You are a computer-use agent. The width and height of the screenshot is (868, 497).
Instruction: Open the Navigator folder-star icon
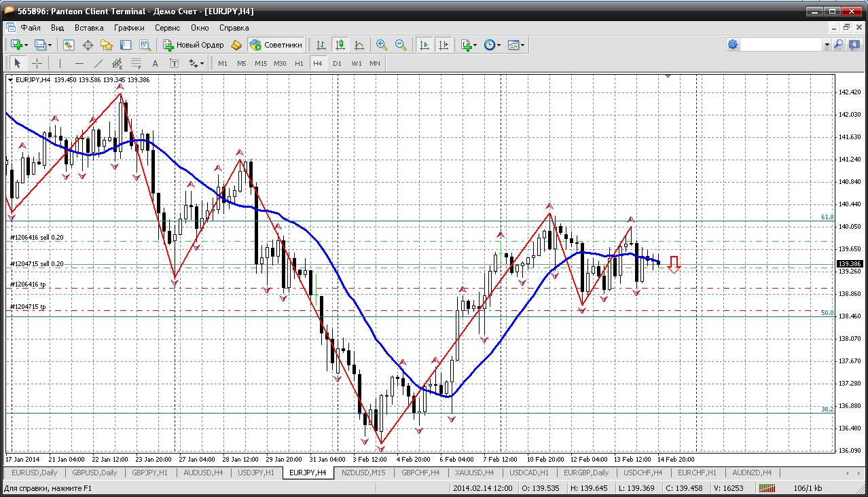(x=107, y=45)
